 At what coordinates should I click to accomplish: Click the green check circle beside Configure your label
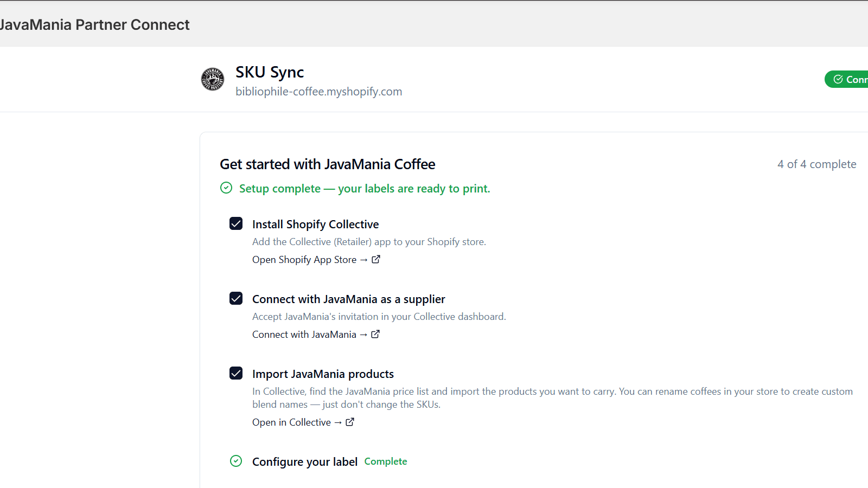tap(236, 461)
